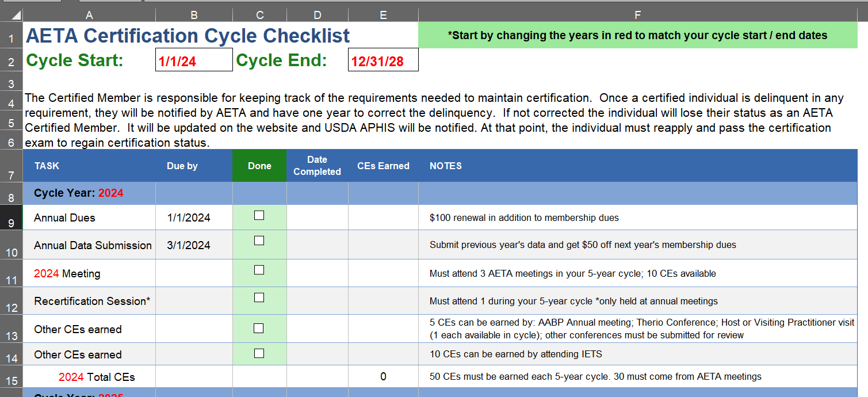Click the Date Completed column header cell
This screenshot has width=868, height=397.
coord(317,165)
